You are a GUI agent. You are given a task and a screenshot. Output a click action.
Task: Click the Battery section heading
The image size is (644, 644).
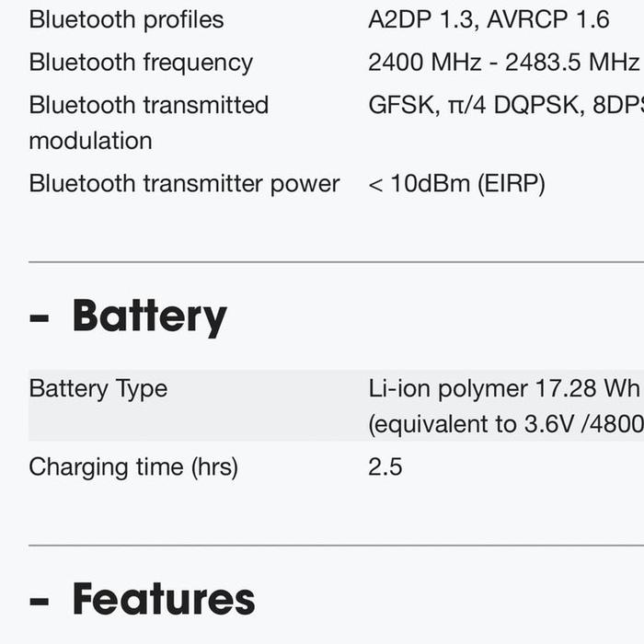coord(149,316)
